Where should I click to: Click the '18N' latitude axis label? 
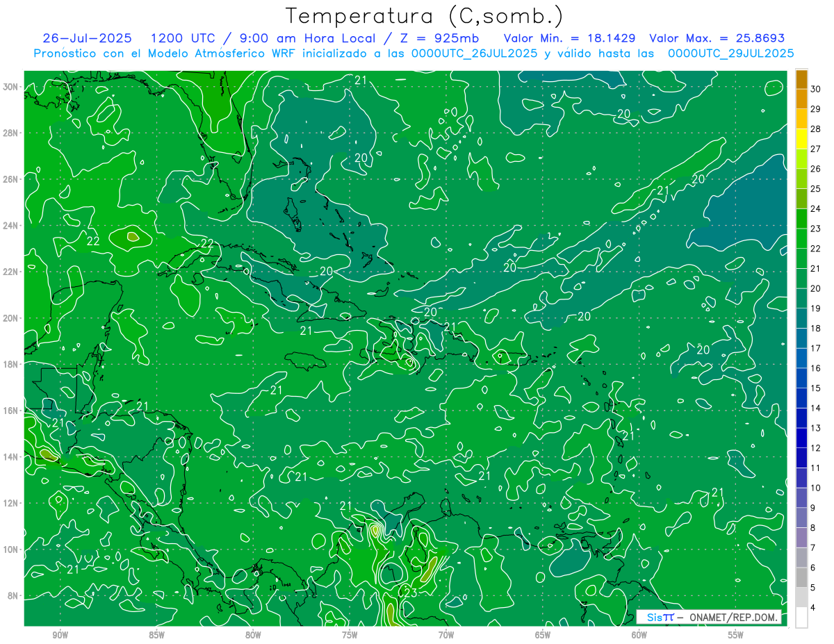click(12, 364)
